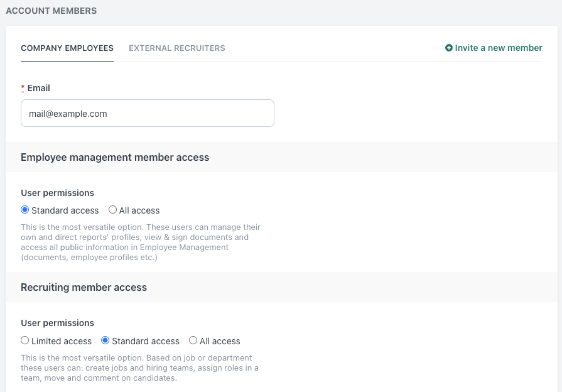Switch to the External Recruiters tab
The image size is (562, 392).
tap(177, 48)
